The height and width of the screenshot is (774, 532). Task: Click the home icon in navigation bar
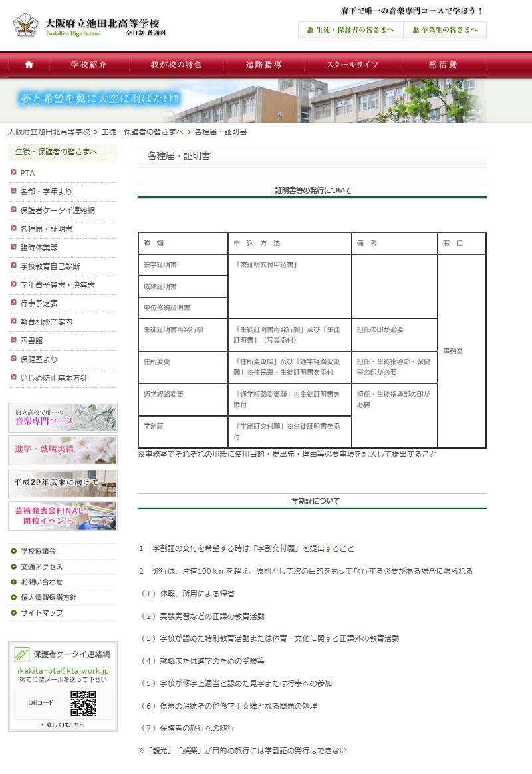[x=29, y=64]
